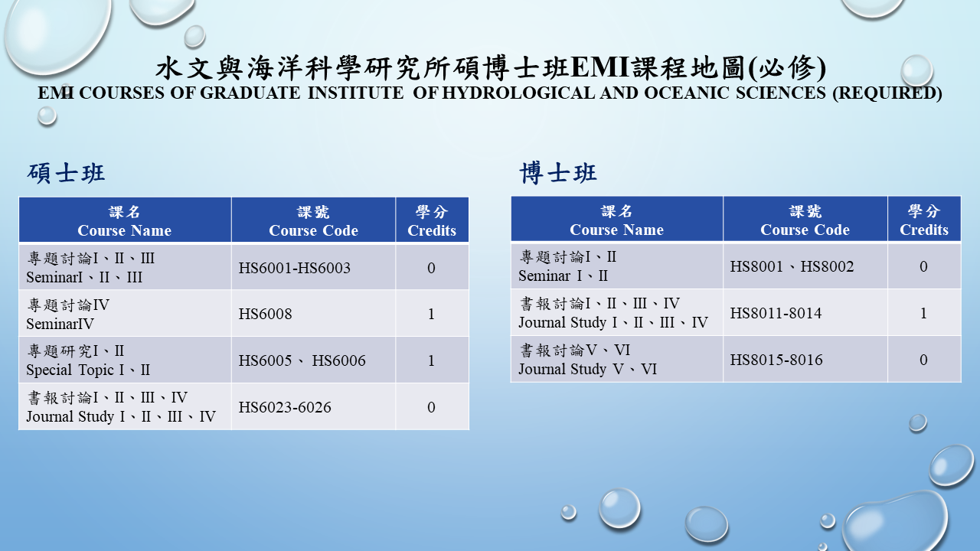Select the 博士班 section heading
This screenshot has width=980, height=551.
pos(558,173)
